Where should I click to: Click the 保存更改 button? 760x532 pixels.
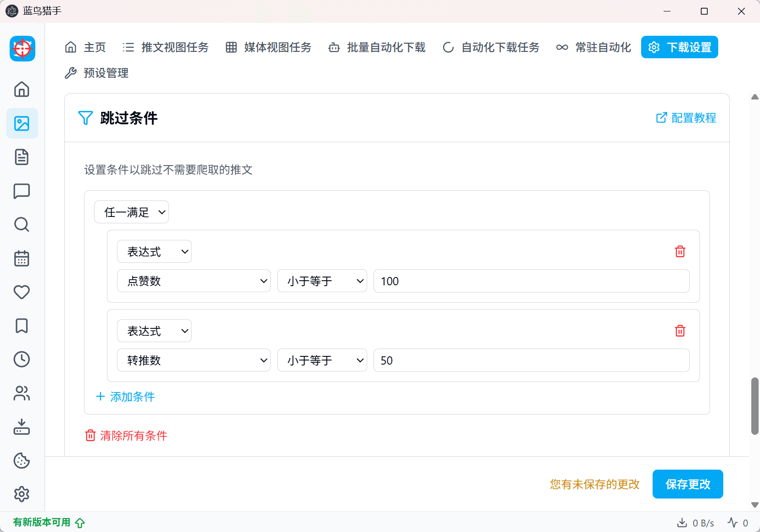click(688, 484)
